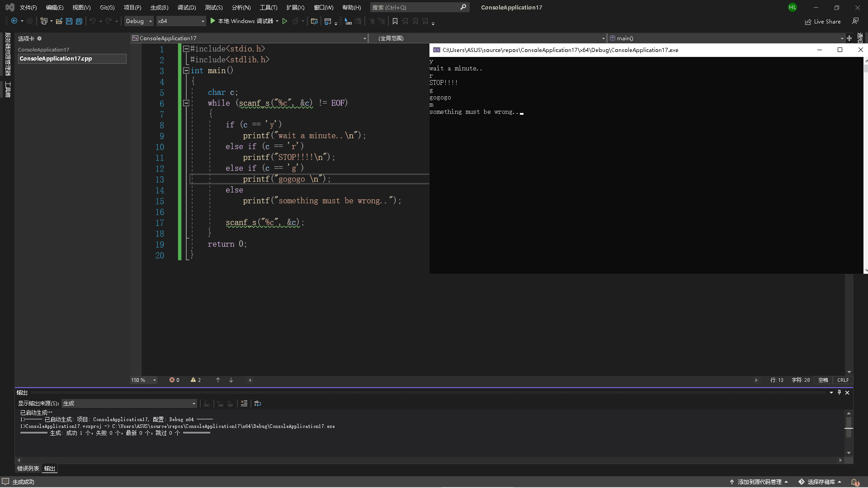The height and width of the screenshot is (488, 868).
Task: Switch to the 错误列表 tab
Action: 28,469
